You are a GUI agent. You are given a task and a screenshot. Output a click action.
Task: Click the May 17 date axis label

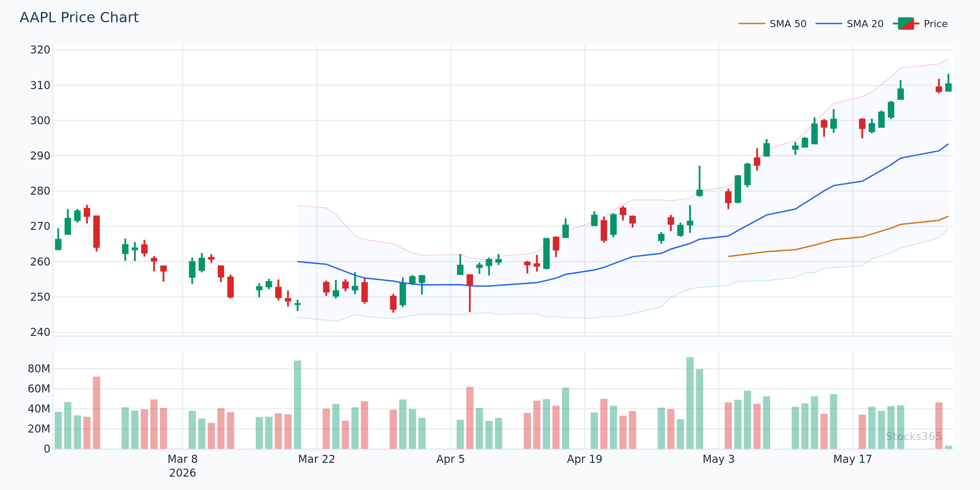[853, 459]
